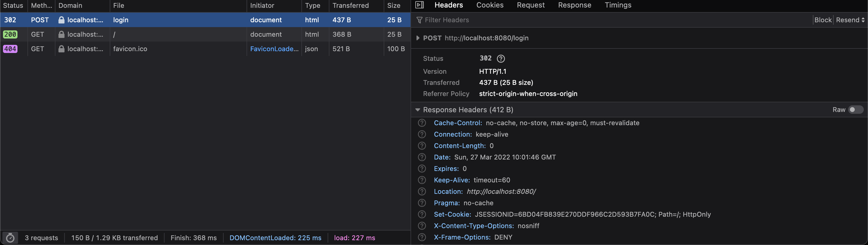Click the performance analysis stopwatch icon
Viewport: 868px width, 245px height.
11,238
